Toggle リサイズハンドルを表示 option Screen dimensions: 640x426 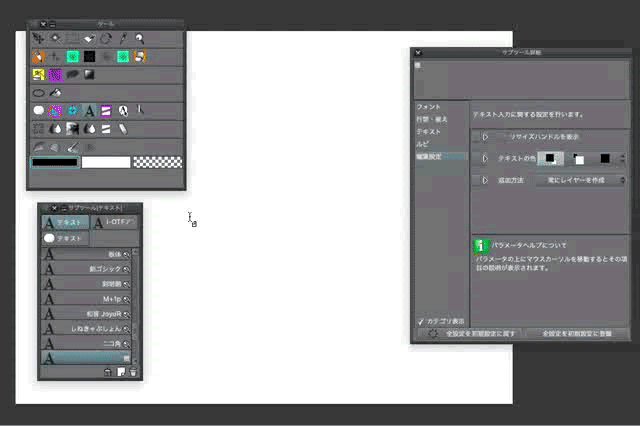[x=544, y=137]
